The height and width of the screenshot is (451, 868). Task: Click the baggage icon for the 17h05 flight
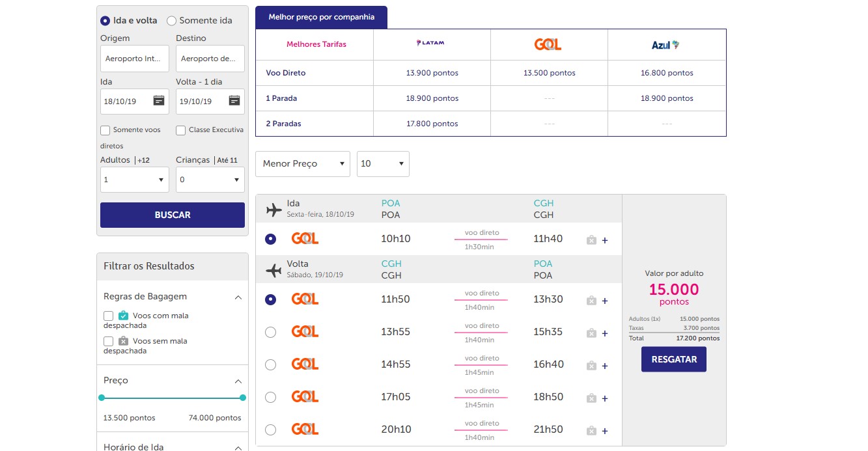(x=591, y=398)
